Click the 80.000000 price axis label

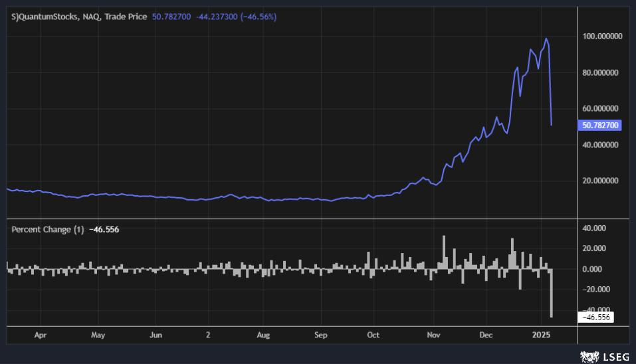[x=600, y=72]
